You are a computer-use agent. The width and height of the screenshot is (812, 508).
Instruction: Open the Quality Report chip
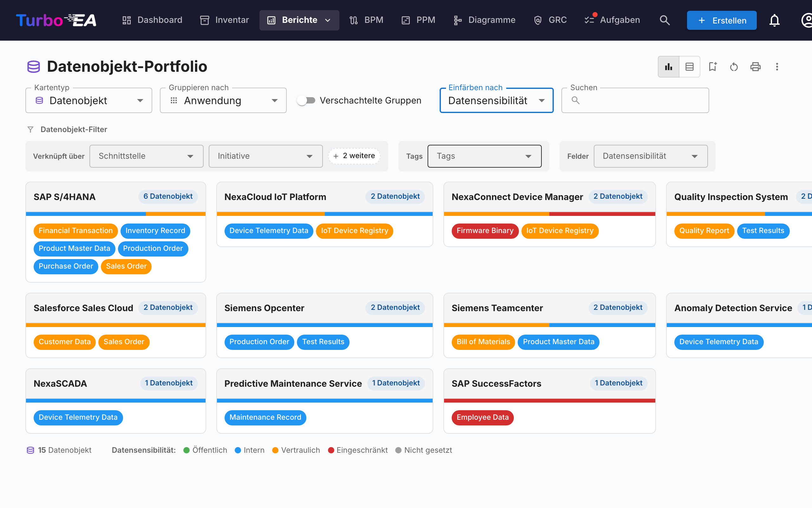(704, 231)
